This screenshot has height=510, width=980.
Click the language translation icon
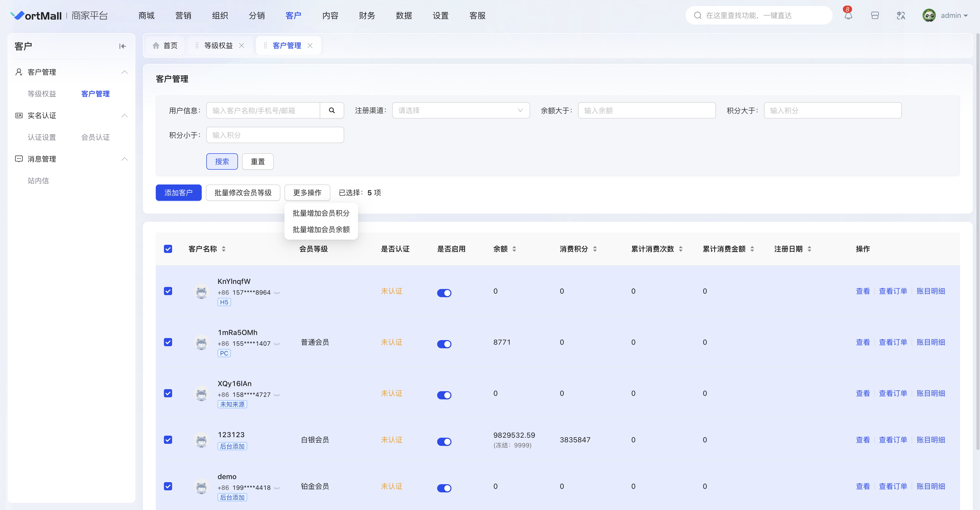(x=901, y=16)
